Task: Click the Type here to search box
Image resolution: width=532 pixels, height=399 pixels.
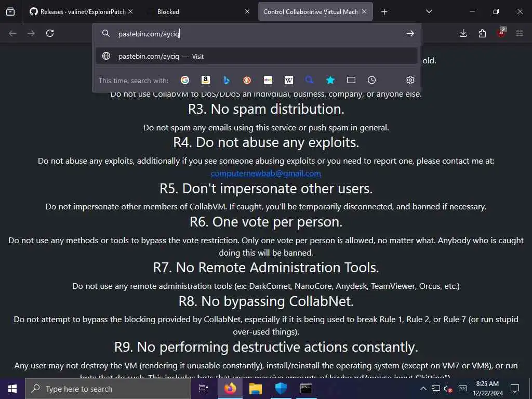Action: (x=108, y=389)
